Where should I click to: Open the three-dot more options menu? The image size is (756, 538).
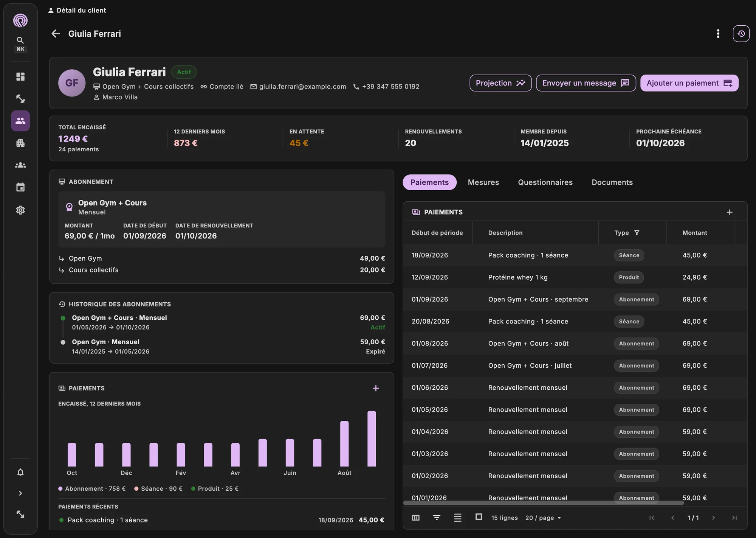click(x=718, y=34)
